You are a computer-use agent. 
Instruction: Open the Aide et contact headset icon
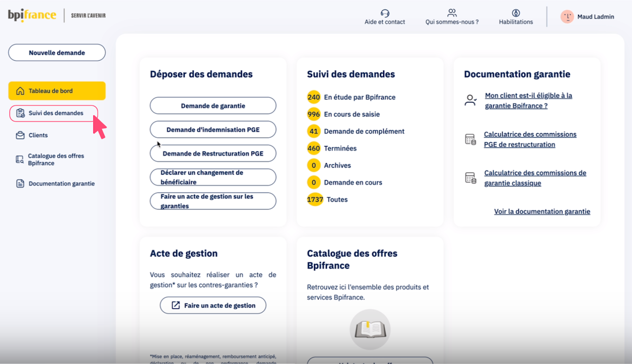pos(385,13)
